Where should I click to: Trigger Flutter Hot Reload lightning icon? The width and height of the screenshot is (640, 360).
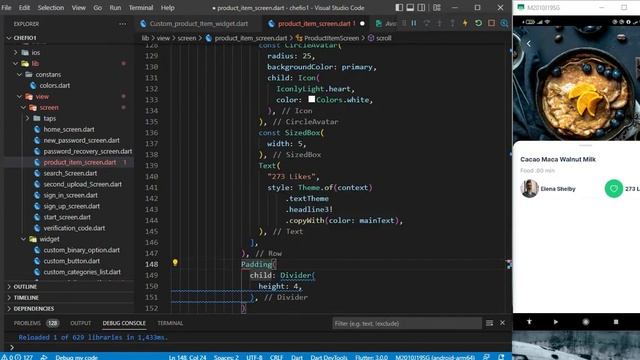click(465, 23)
